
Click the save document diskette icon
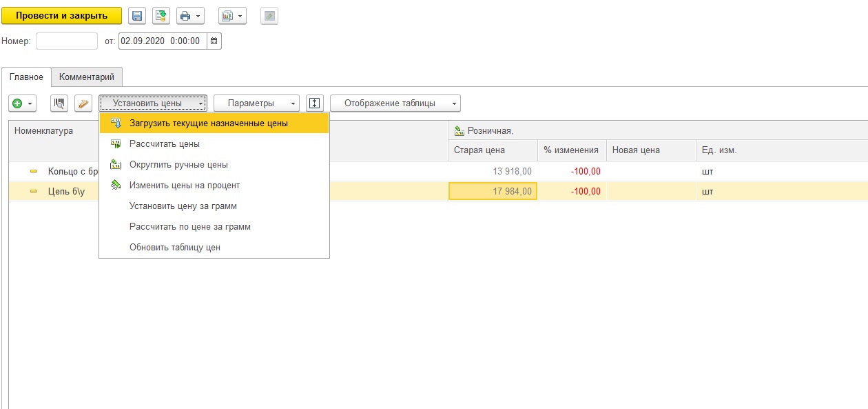click(137, 16)
